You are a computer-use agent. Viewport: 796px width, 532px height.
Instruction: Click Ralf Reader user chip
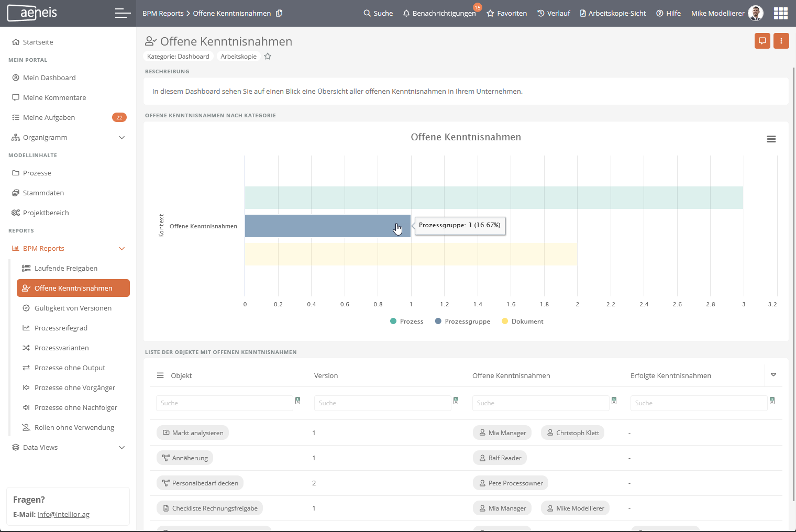(500, 458)
